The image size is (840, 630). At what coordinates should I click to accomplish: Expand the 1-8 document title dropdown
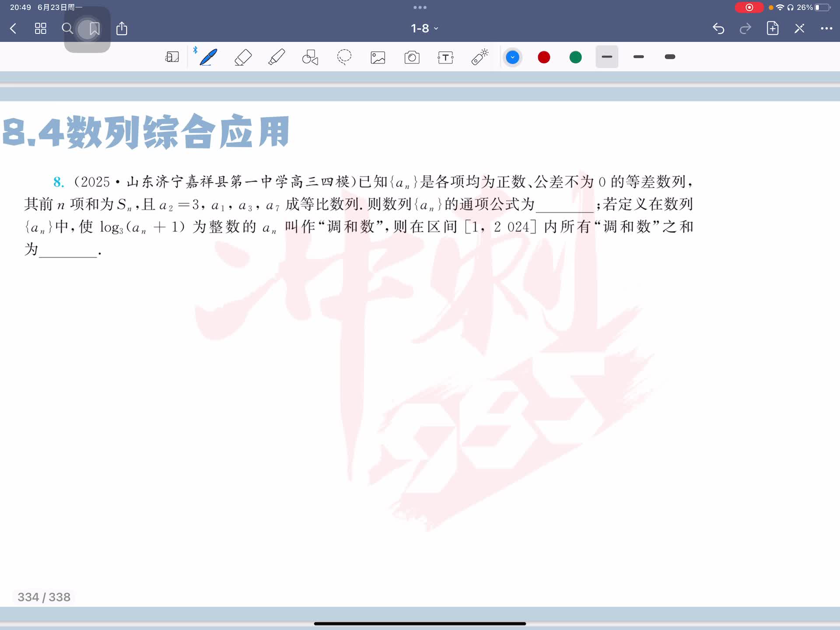pyautogui.click(x=424, y=28)
